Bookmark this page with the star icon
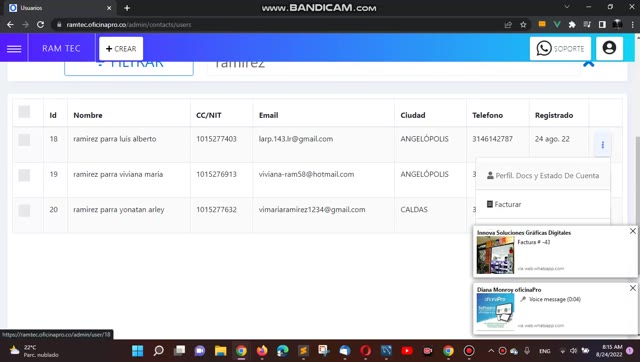Image resolution: width=640 pixels, height=362 pixels. 523,24
